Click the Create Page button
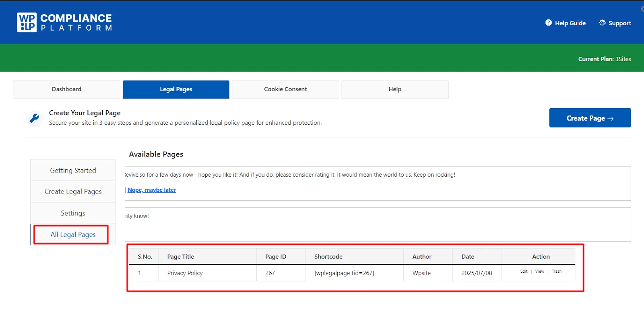Screen dimensions: 644x317 [x=590, y=118]
